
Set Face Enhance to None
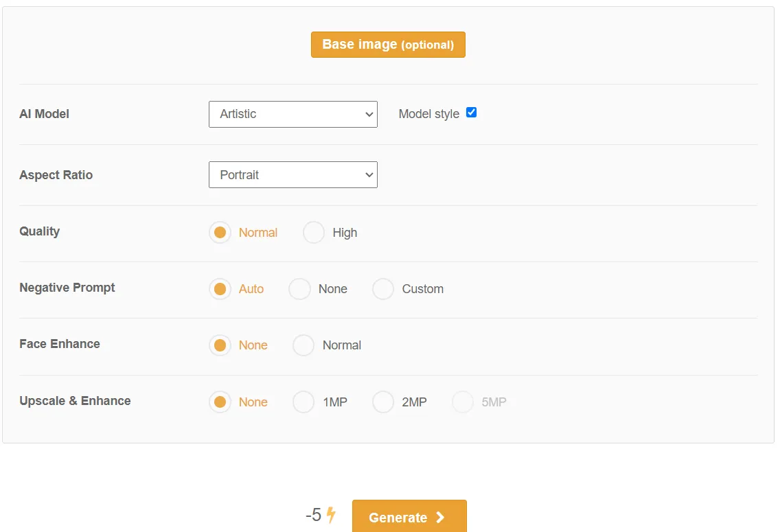click(x=220, y=345)
